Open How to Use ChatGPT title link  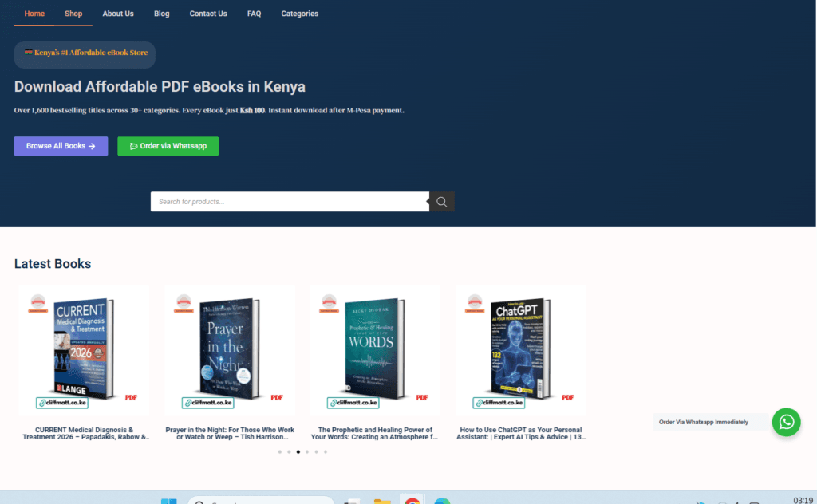tap(521, 433)
